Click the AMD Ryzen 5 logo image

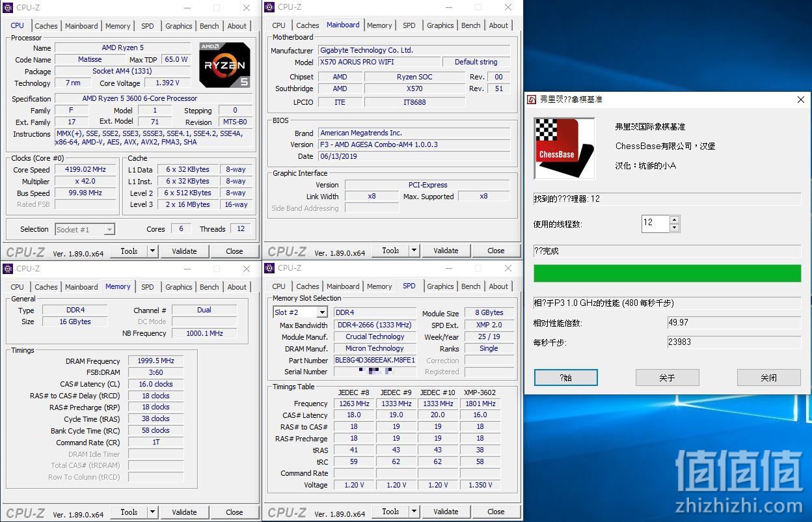point(224,65)
